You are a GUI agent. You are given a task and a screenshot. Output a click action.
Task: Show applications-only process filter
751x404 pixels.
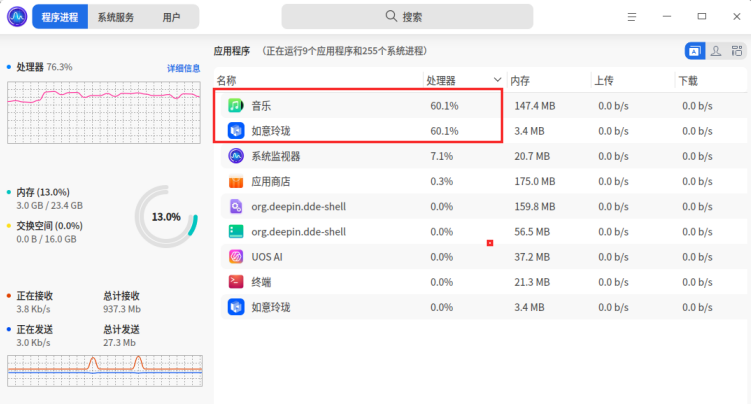[x=695, y=51]
